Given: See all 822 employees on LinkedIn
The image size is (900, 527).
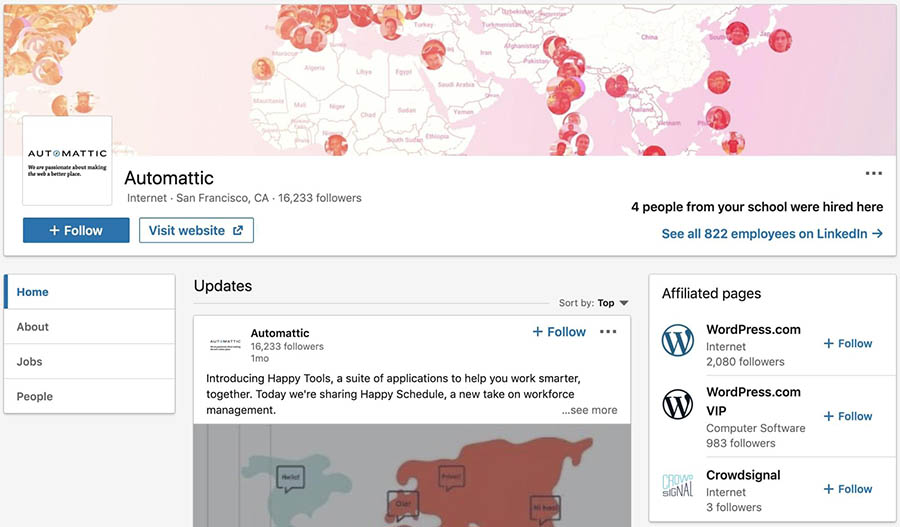Looking at the screenshot, I should [x=772, y=234].
